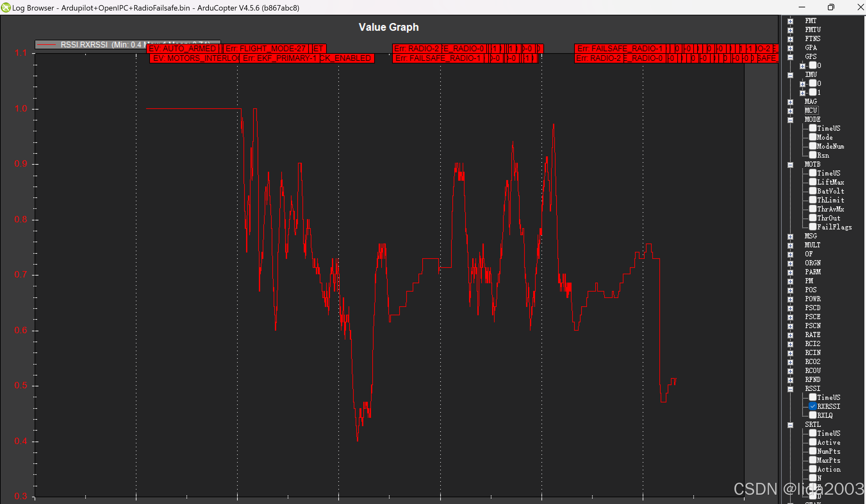Expand the MAG tree node
Image resolution: width=866 pixels, height=504 pixels.
coord(790,102)
